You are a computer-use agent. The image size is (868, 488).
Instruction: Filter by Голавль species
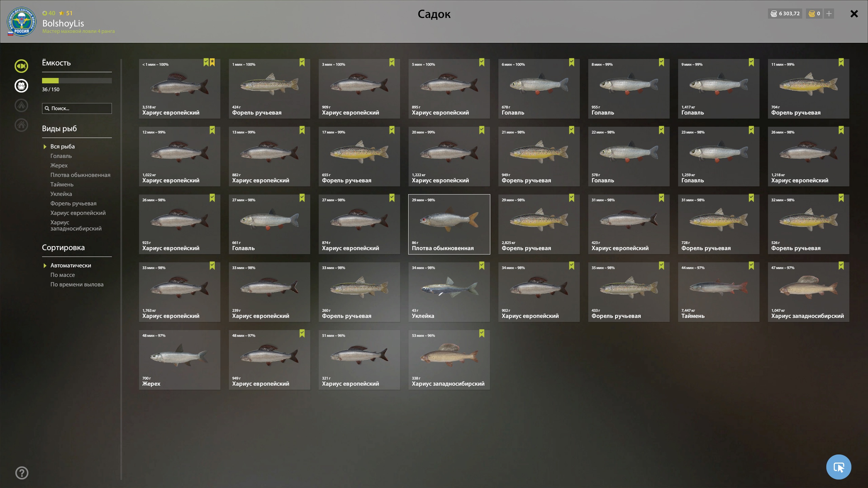point(61,156)
